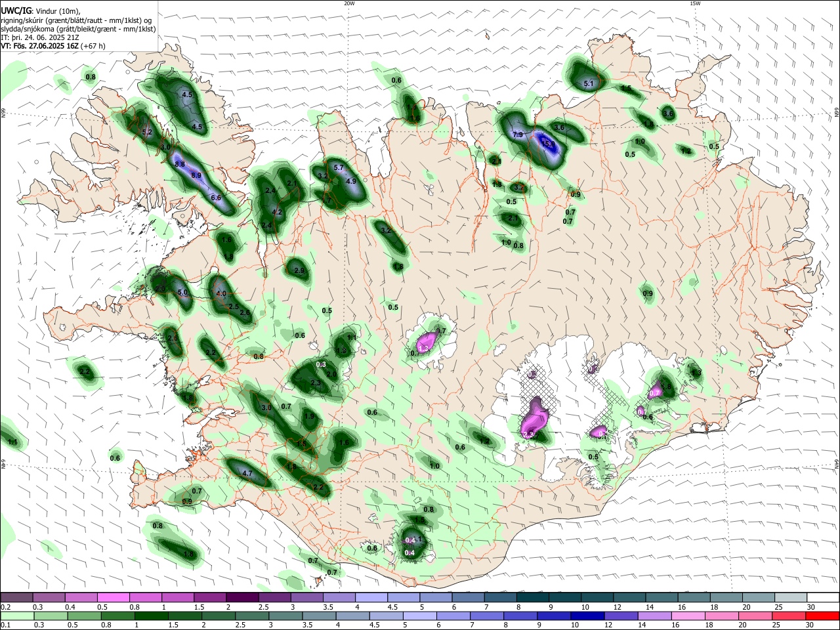840x630 pixels.
Task: Click the bright pink swatch right of the top-row 0.5 label
Action: pyautogui.click(x=113, y=598)
